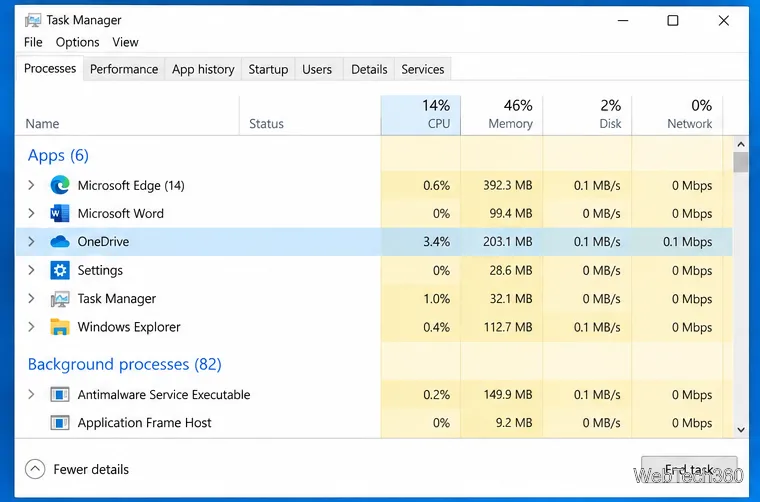Viewport: 760px width, 502px height.
Task: Expand the Windows Explorer process group
Action: click(x=31, y=327)
